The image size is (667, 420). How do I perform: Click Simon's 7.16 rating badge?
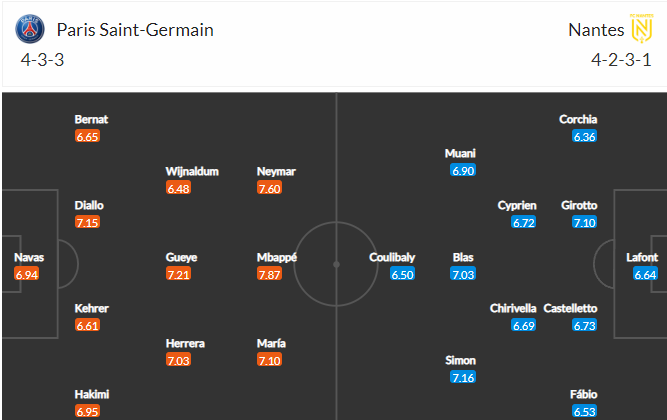click(x=462, y=377)
